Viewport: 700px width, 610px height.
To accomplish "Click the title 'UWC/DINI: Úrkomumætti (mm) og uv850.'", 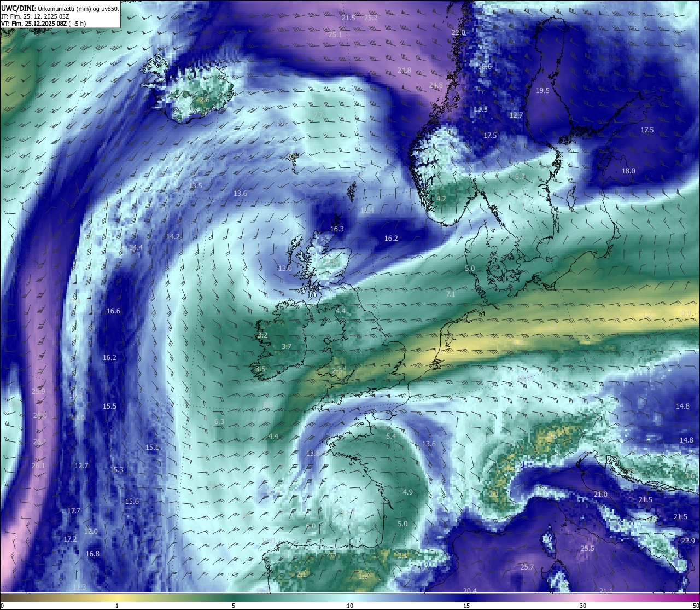I will click(x=60, y=8).
